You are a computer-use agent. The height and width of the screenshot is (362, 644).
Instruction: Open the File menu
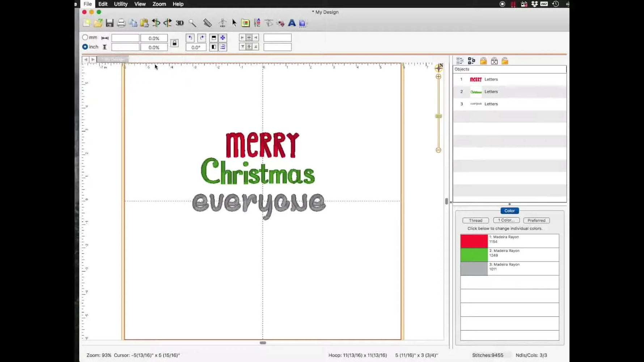[88, 4]
